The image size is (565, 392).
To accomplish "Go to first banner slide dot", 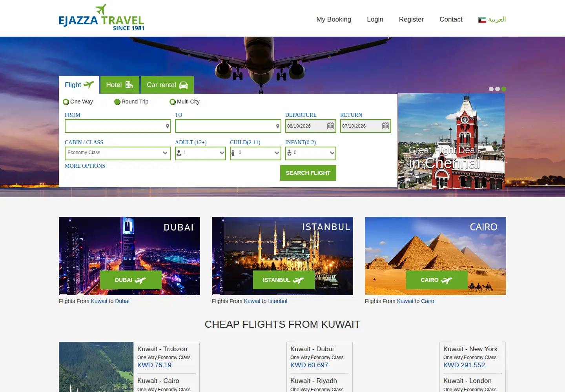I will pyautogui.click(x=491, y=89).
